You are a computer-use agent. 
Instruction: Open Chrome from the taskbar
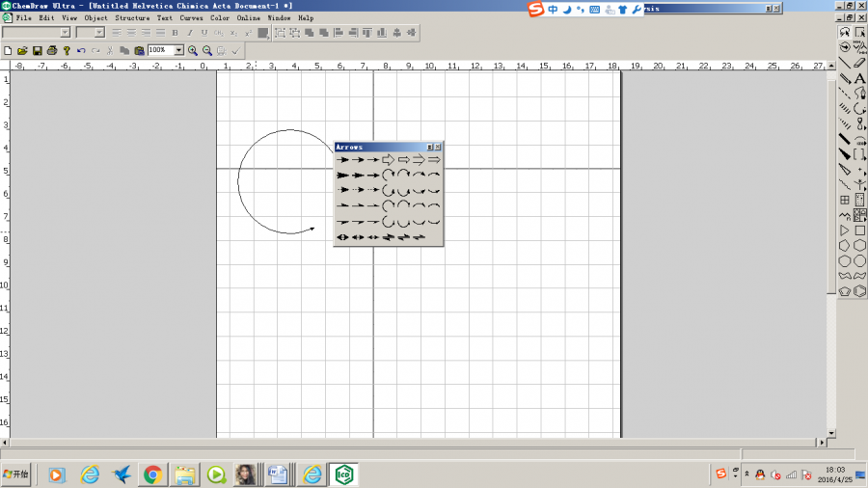pos(152,474)
